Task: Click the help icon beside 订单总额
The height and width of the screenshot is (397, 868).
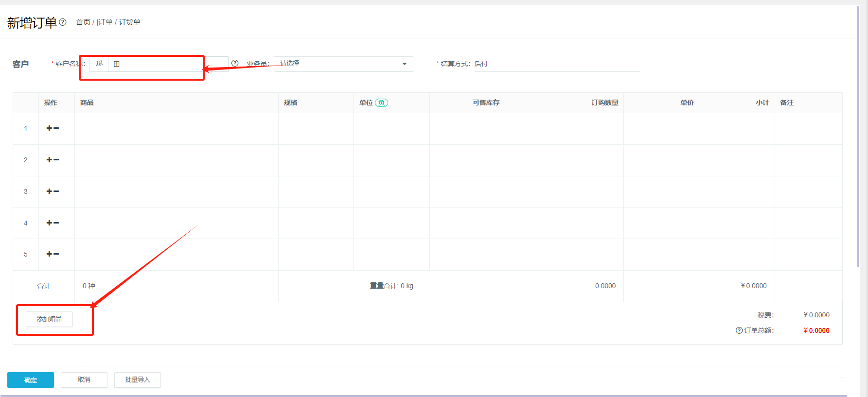Action: click(x=739, y=330)
